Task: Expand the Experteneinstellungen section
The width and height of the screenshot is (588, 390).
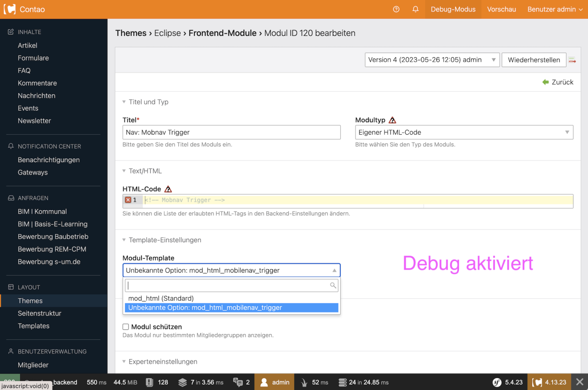Action: click(x=162, y=361)
